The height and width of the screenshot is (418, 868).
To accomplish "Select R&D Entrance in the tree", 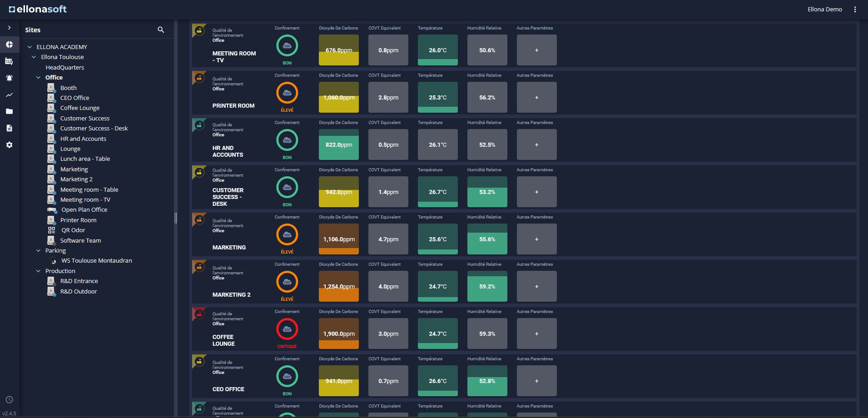I will [79, 281].
